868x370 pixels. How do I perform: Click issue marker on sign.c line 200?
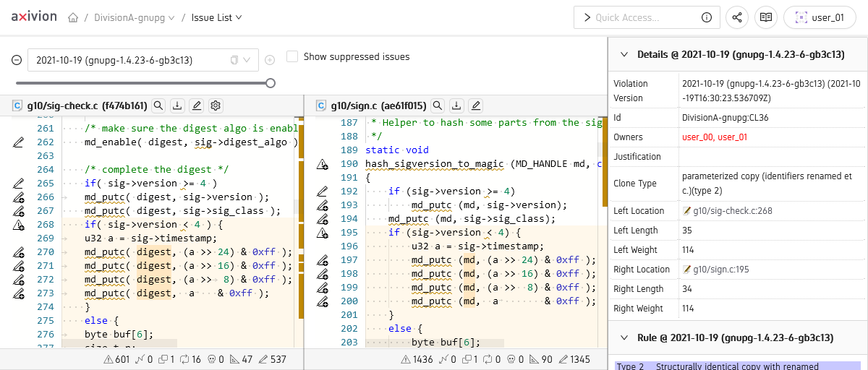[322, 301]
